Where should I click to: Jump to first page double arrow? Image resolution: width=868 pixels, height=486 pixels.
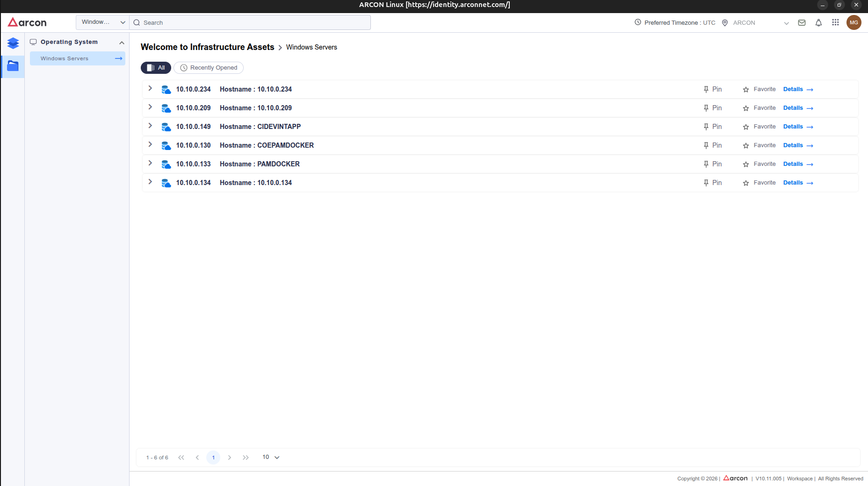[x=181, y=457]
